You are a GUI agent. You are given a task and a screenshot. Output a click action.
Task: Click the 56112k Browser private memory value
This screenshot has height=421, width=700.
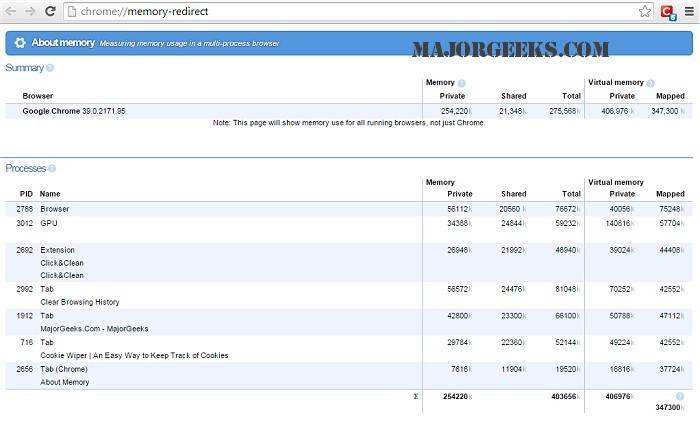point(459,209)
